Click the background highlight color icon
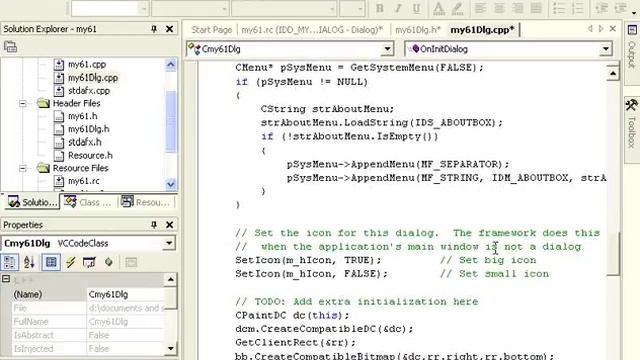Image resolution: width=640 pixels, height=360 pixels. [457, 8]
